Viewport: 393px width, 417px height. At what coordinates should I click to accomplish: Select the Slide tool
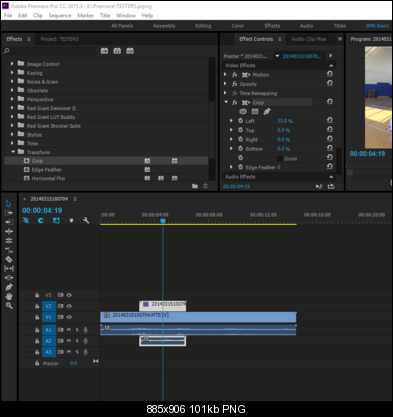(9, 277)
